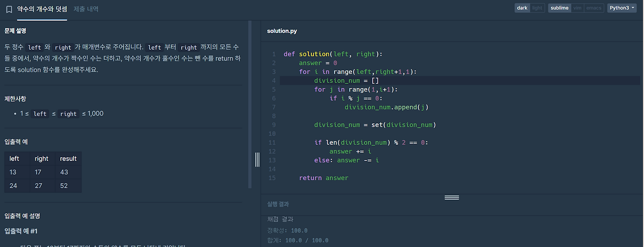Select emacs keybinding mode
This screenshot has width=644, height=247.
coord(594,8)
